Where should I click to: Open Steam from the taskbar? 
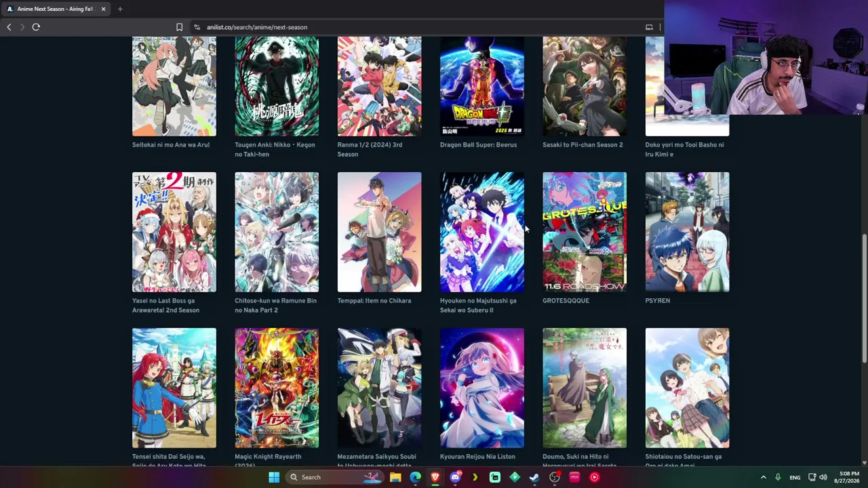[x=534, y=477]
